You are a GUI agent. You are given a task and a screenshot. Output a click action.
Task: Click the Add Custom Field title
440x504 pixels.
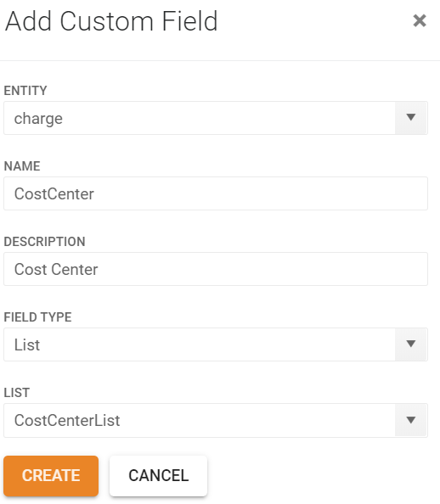[111, 21]
